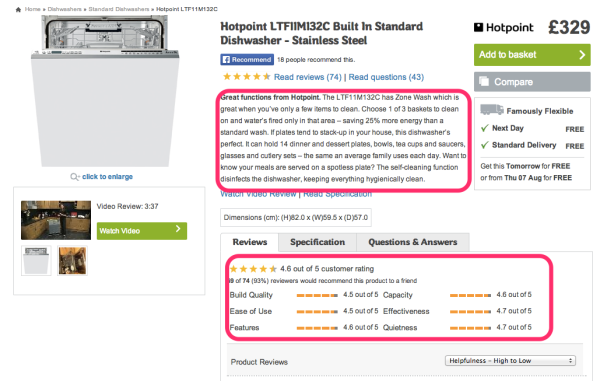Image resolution: width=600 pixels, height=381 pixels.
Task: Click the video review thumbnail
Action: point(56,220)
